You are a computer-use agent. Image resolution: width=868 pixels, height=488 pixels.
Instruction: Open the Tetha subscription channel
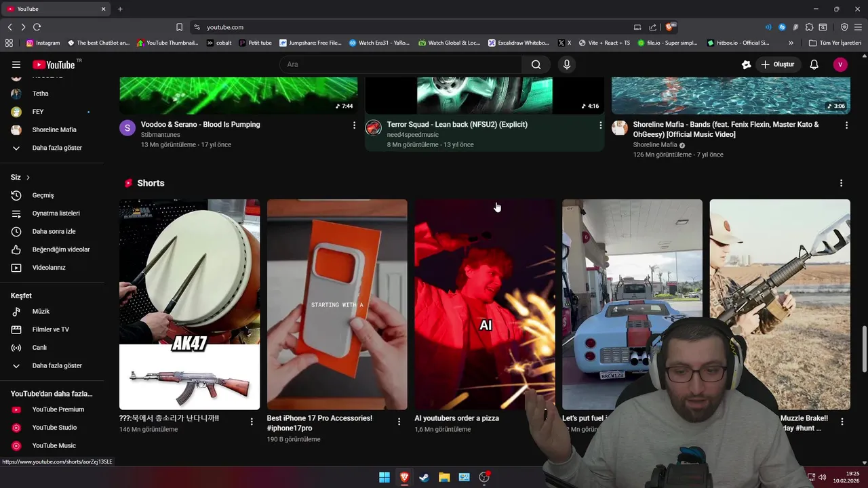click(x=52, y=94)
